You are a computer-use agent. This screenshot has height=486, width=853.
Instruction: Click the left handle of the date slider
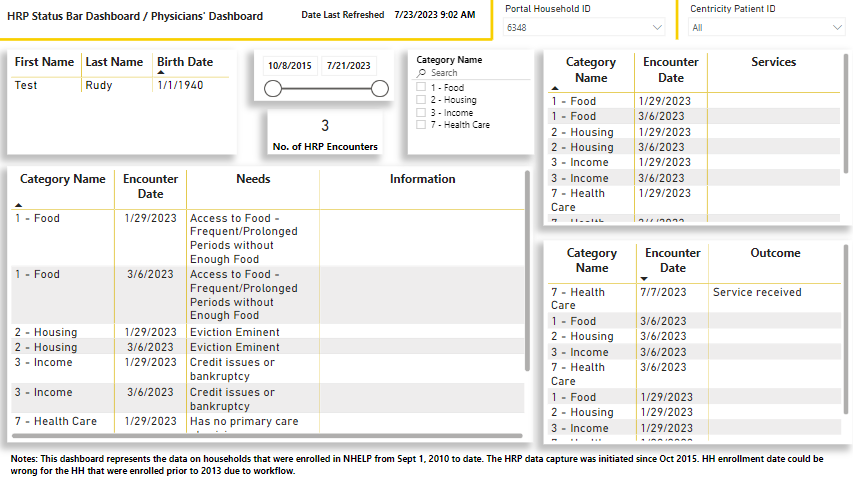click(272, 89)
